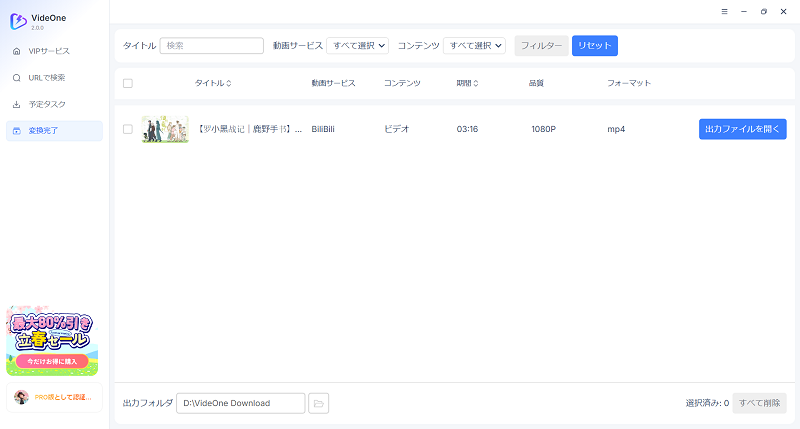Open the hamburger menu icon
The width and height of the screenshot is (800, 429).
point(724,11)
